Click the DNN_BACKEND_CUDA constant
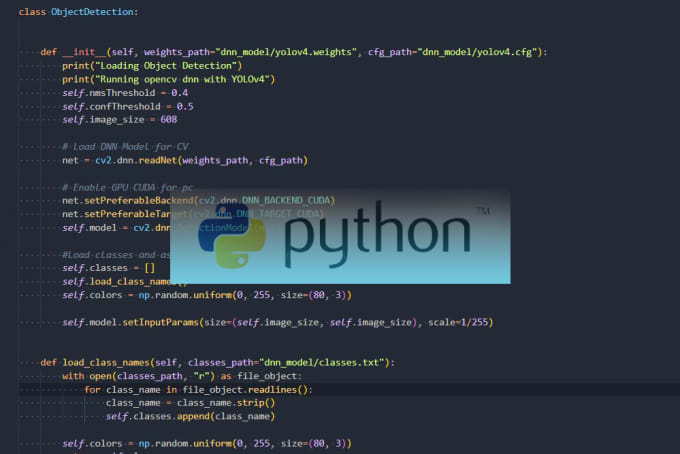Screen dimensions: 680x454 (286, 200)
